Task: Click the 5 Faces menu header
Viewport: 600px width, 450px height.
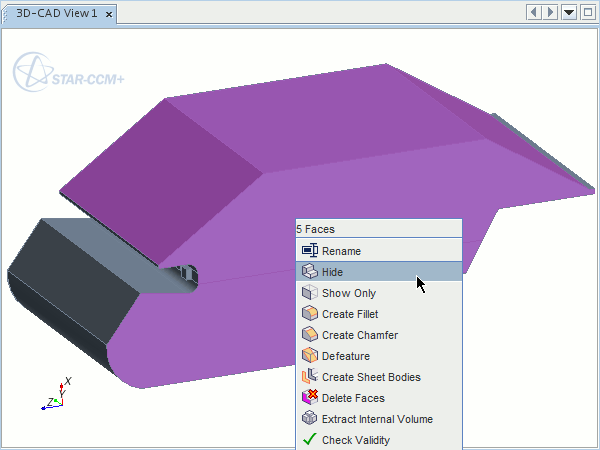Action: click(379, 229)
